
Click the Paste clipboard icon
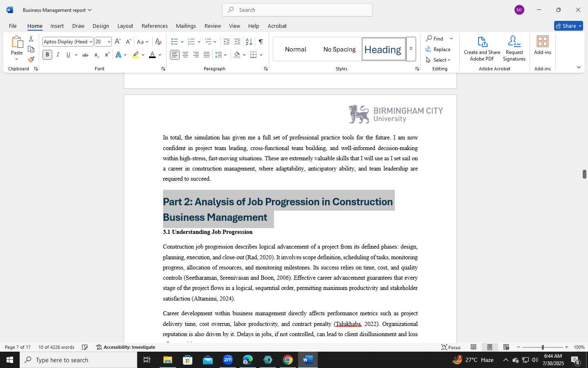17,42
